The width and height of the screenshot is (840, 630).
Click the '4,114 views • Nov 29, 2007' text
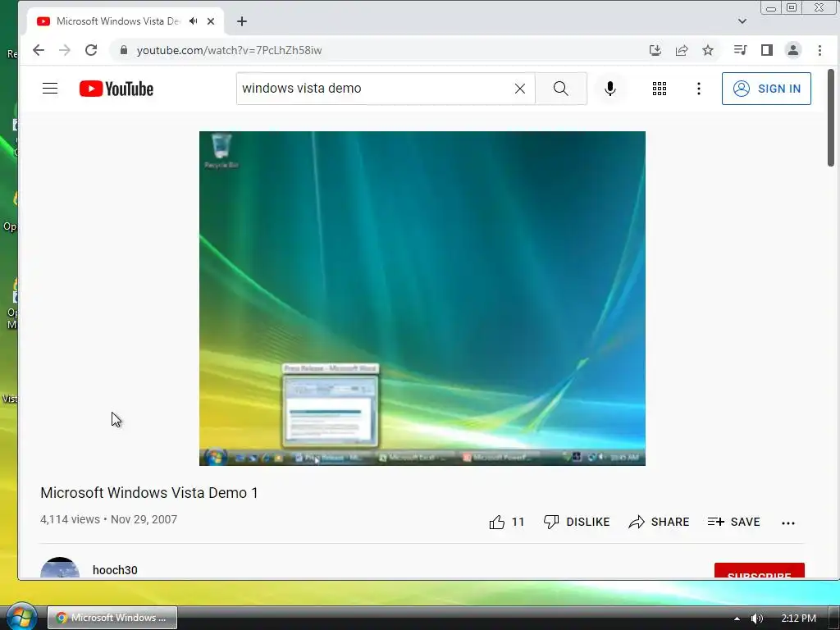[109, 519]
